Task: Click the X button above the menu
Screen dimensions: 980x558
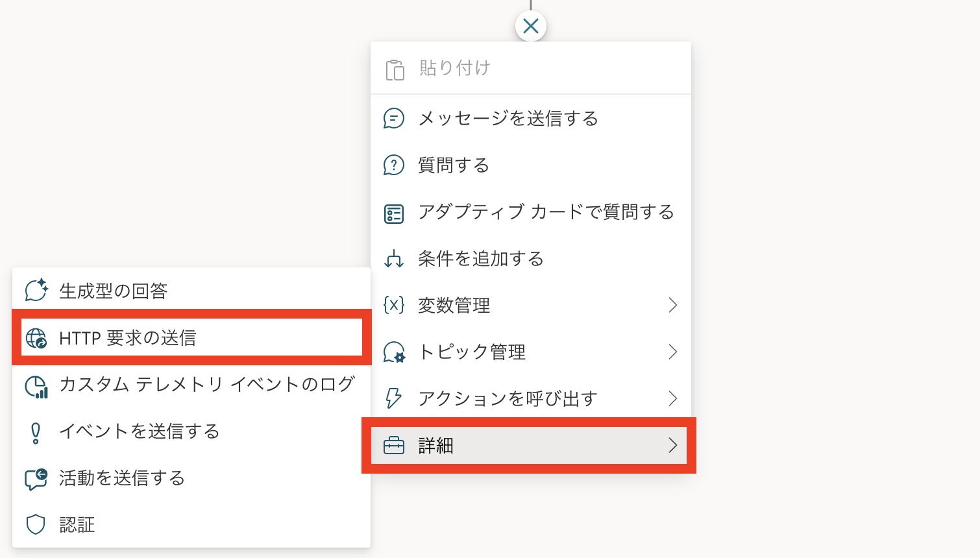Action: click(x=531, y=27)
